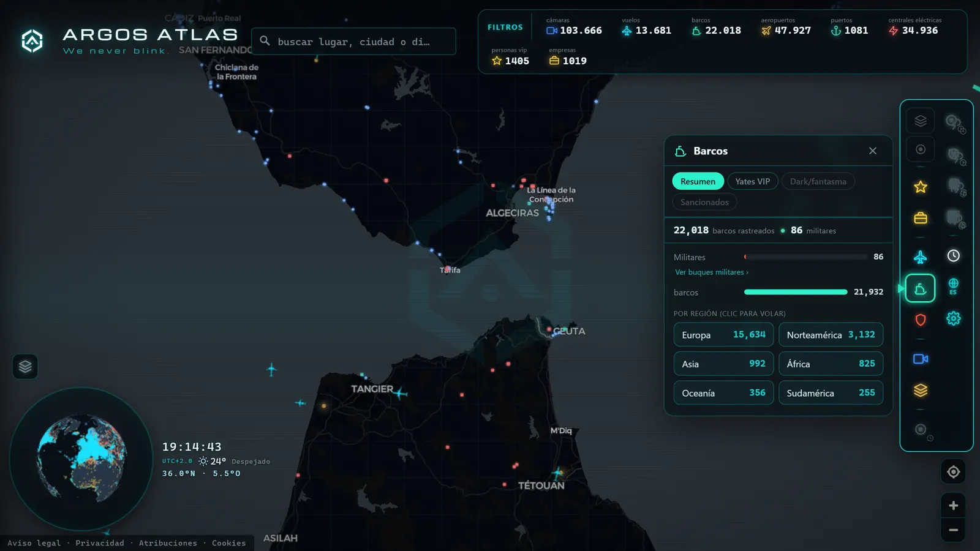Open the Ver buques militares link
980x551 pixels.
(x=712, y=272)
